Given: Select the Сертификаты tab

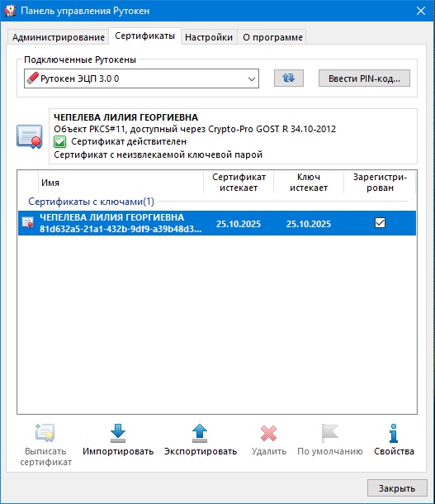Looking at the screenshot, I should click(x=144, y=36).
